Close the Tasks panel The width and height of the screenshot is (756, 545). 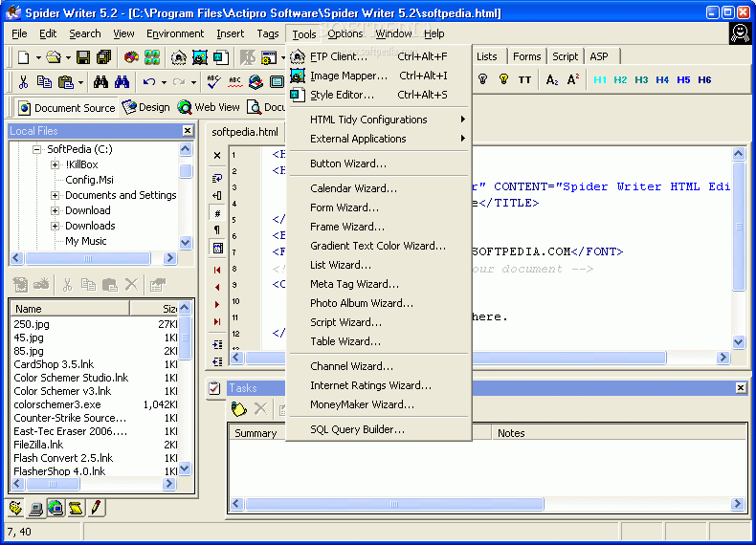click(741, 387)
